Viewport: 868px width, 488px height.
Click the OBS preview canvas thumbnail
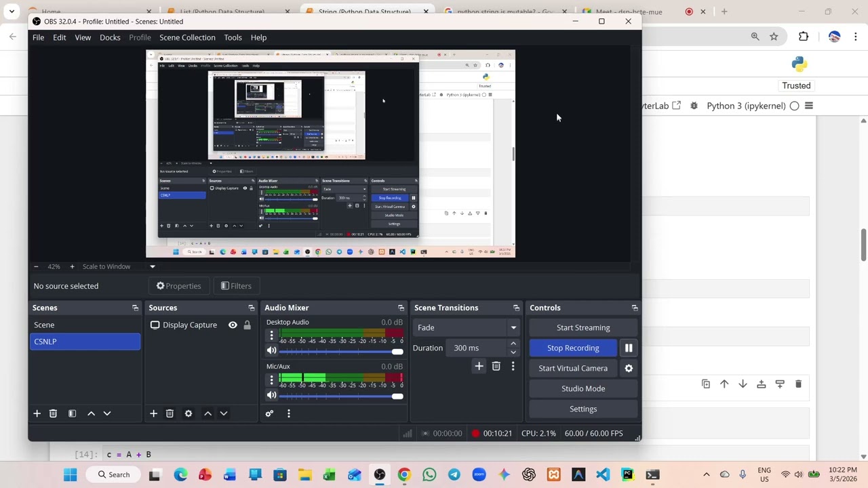point(330,154)
